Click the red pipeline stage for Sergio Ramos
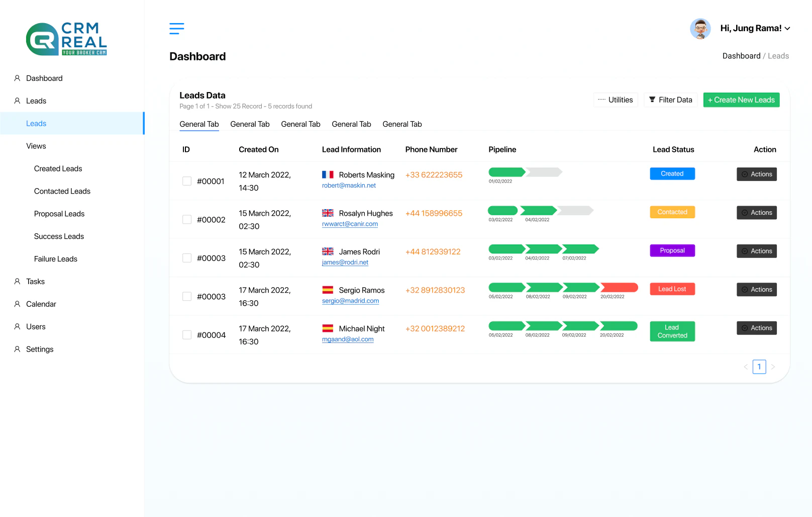 (619, 287)
